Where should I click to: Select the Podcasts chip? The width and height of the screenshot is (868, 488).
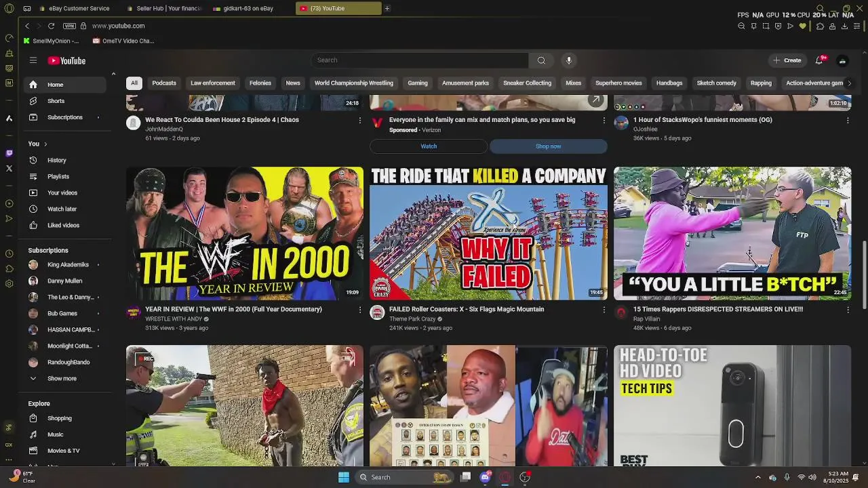[x=164, y=83]
